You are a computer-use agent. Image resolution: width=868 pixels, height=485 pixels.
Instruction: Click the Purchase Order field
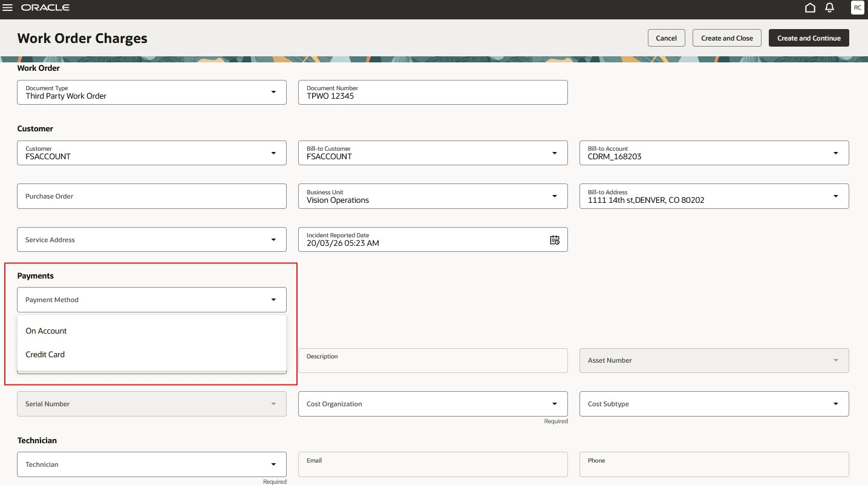[152, 196]
